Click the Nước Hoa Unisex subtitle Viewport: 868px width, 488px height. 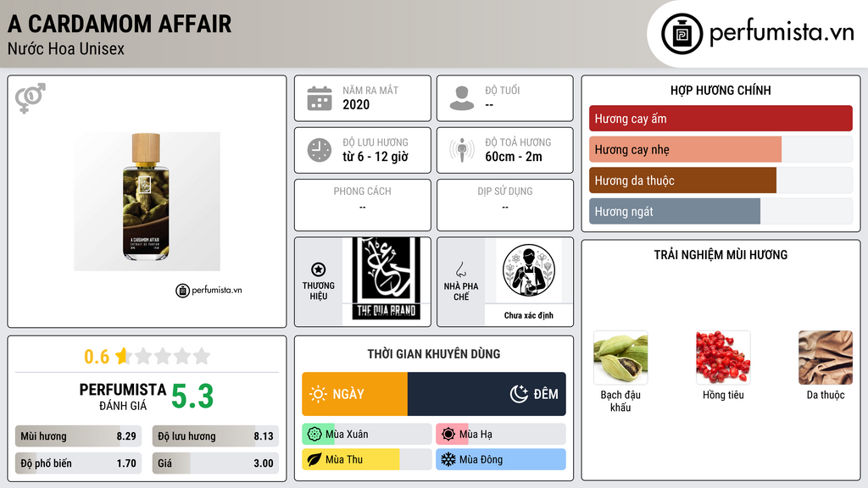[66, 49]
